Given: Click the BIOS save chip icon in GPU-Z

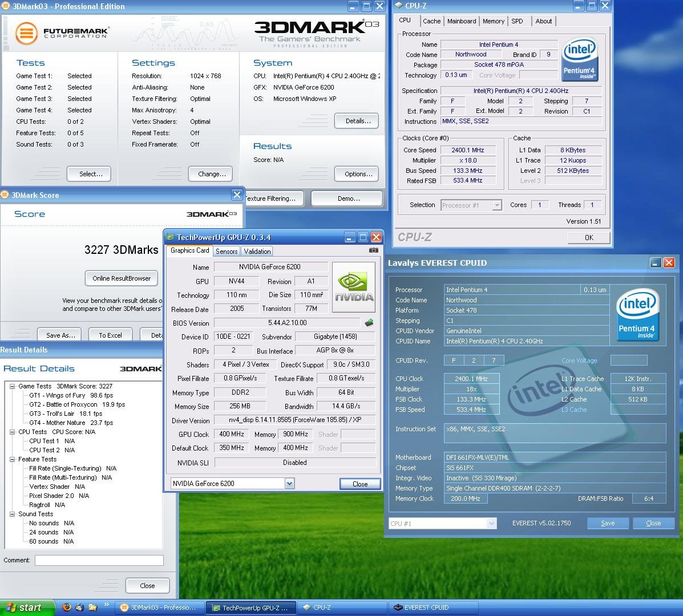Looking at the screenshot, I should [x=369, y=323].
